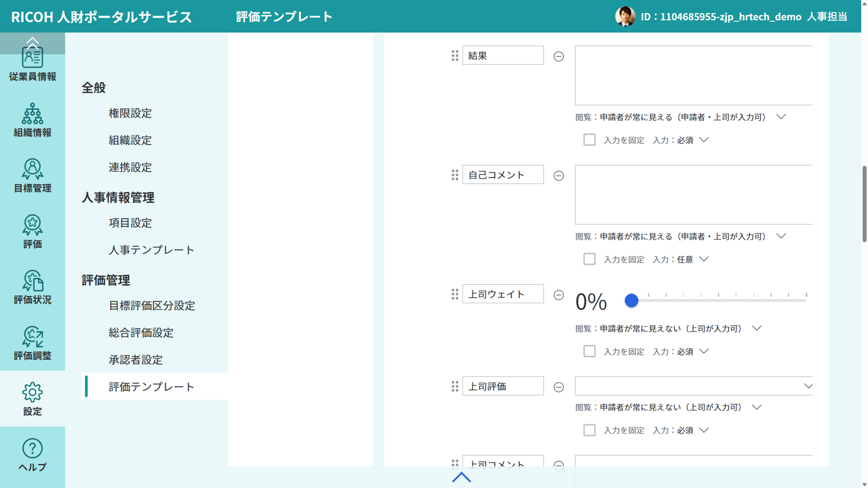Check 入力を固定 below 上司評価
The image size is (868, 488).
(590, 430)
